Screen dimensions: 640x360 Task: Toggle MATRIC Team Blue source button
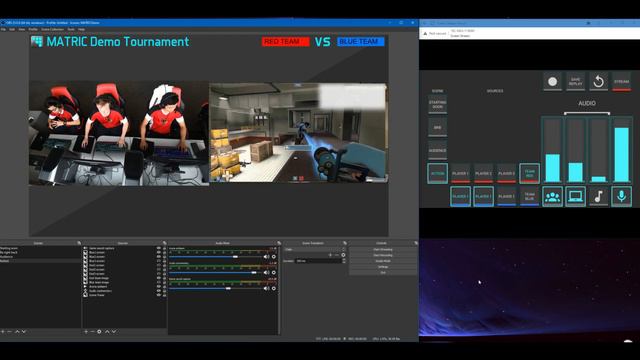point(529,196)
